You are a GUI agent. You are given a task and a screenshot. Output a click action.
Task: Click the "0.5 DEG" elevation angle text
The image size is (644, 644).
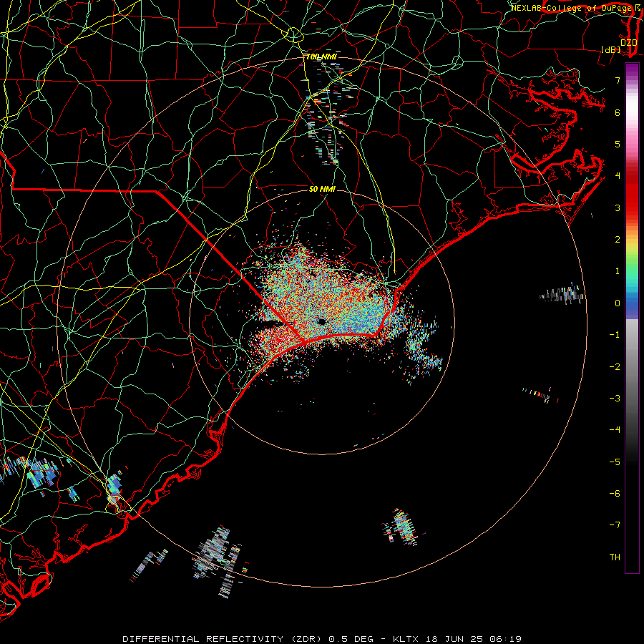point(351,639)
